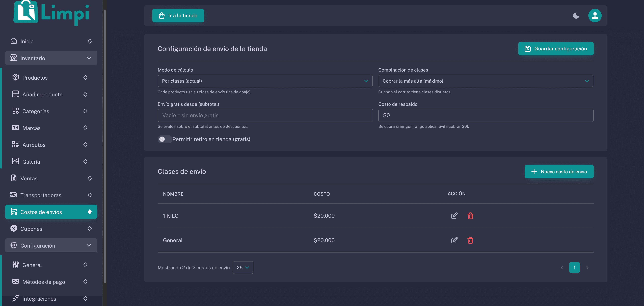Screen dimensions: 644x306
Task: Click the Integraciones plug icon
Action: click(x=15, y=298)
